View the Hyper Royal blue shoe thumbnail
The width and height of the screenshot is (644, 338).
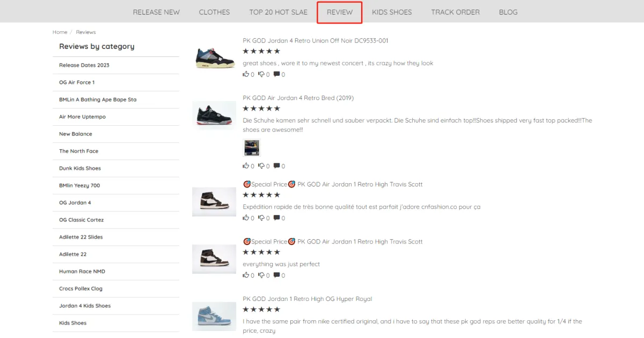[x=214, y=316]
